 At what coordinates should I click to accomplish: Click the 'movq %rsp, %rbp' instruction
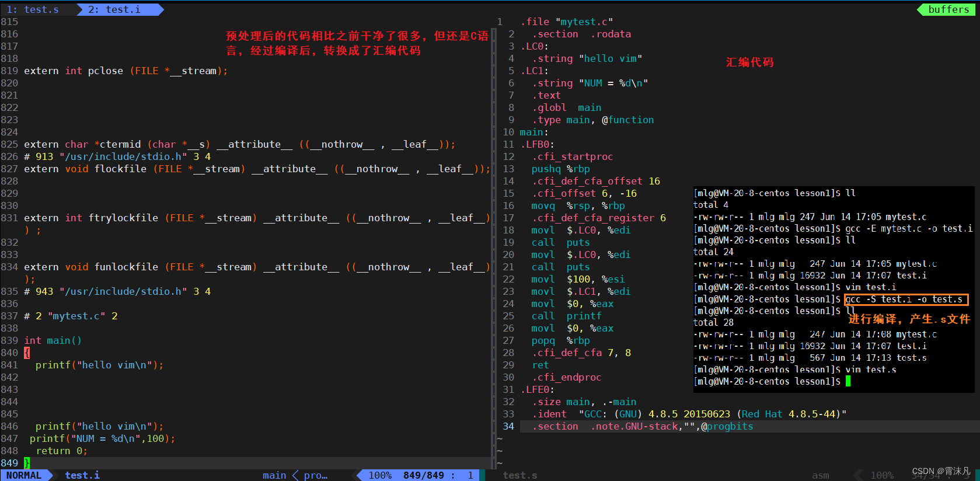click(578, 205)
